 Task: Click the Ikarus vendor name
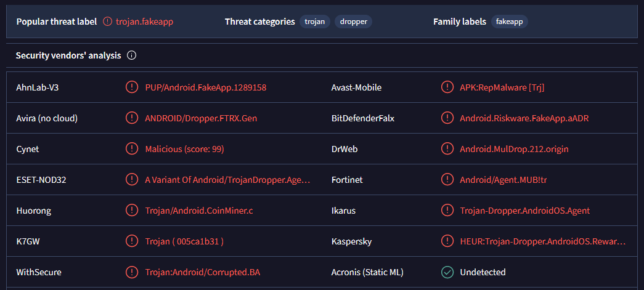coord(343,211)
